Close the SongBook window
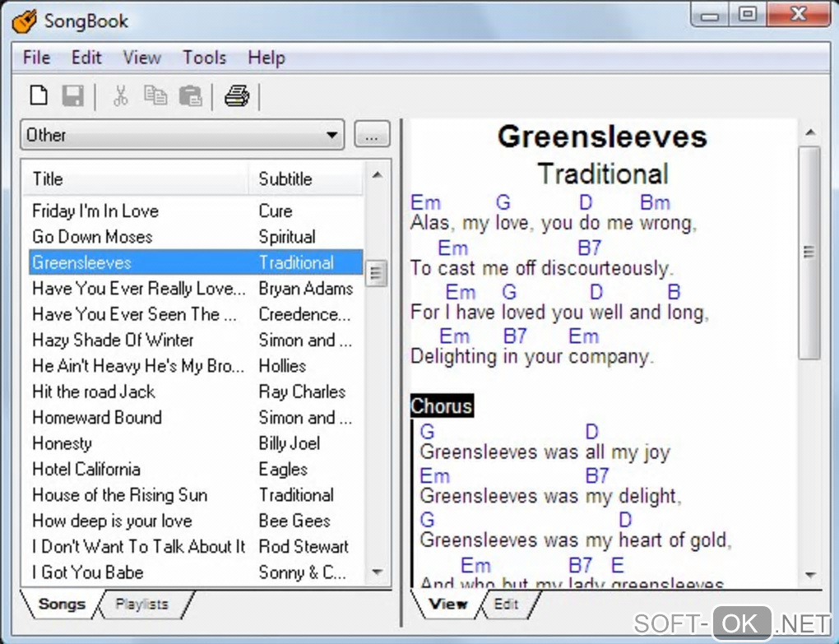Image resolution: width=839 pixels, height=644 pixels. (x=799, y=15)
